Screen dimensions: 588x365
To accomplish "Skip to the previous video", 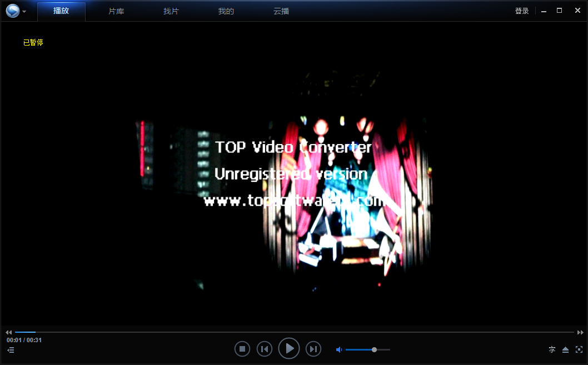I will (265, 349).
